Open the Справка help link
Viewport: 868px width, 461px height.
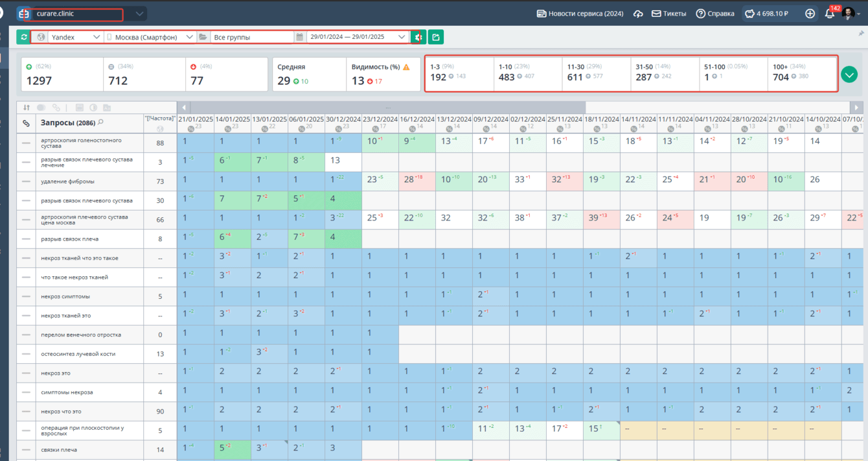click(715, 14)
